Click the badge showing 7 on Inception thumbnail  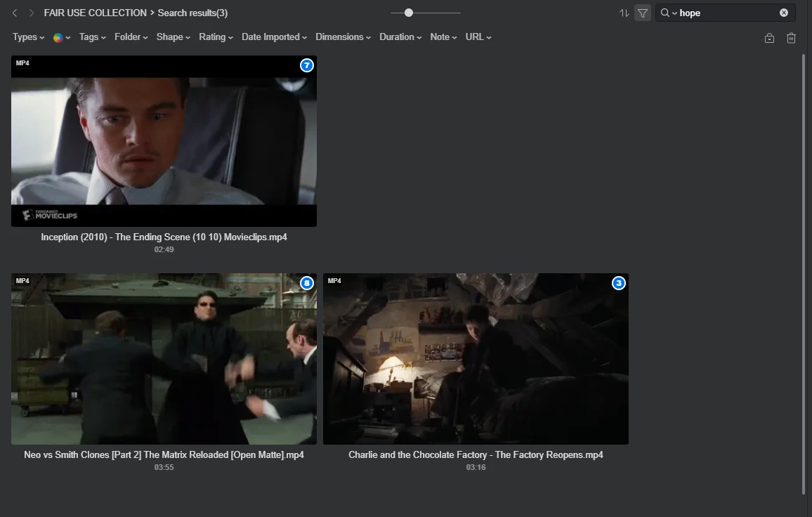[x=306, y=65]
